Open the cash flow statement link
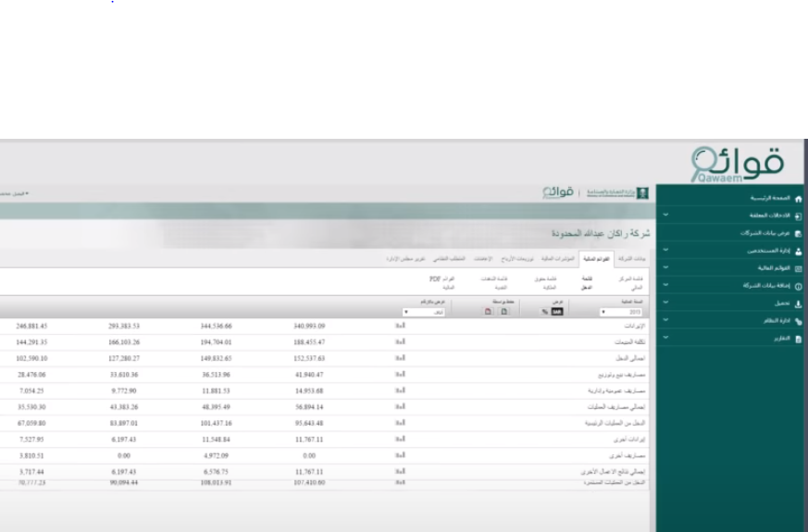Screen dimensions: 808x532 click(493, 283)
